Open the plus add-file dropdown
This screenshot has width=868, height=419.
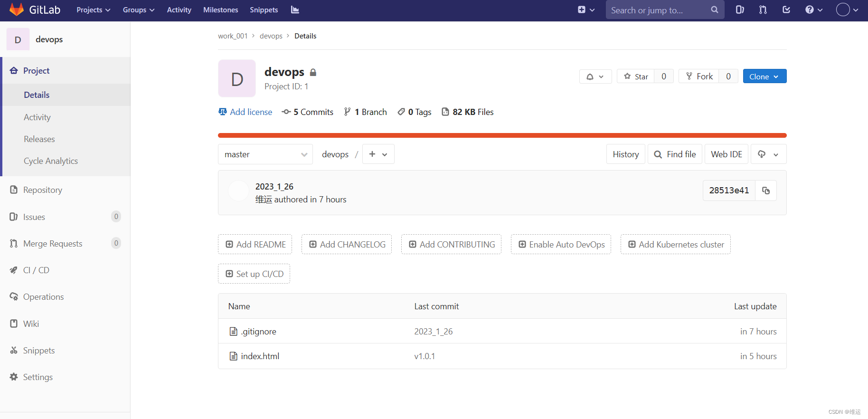pyautogui.click(x=378, y=154)
